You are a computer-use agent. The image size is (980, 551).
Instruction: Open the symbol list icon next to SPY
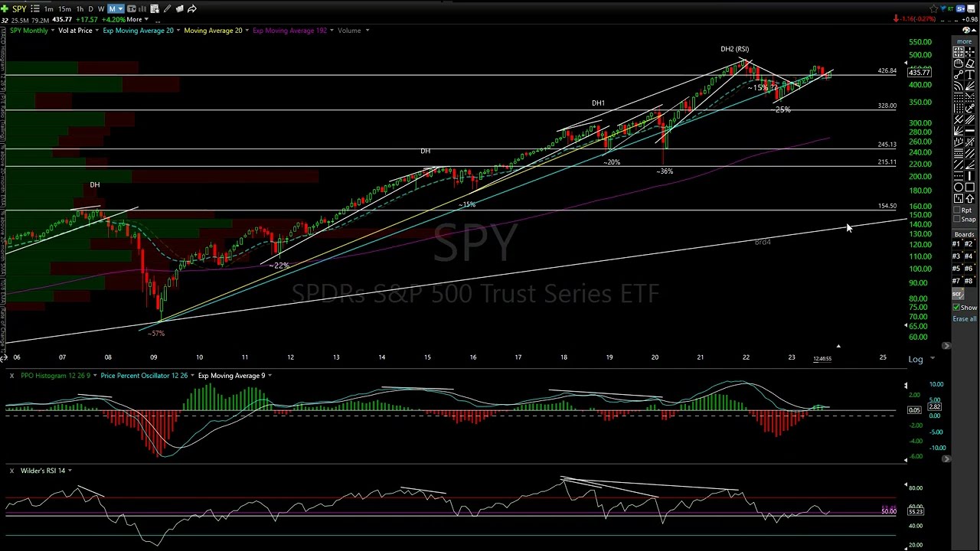click(x=35, y=8)
